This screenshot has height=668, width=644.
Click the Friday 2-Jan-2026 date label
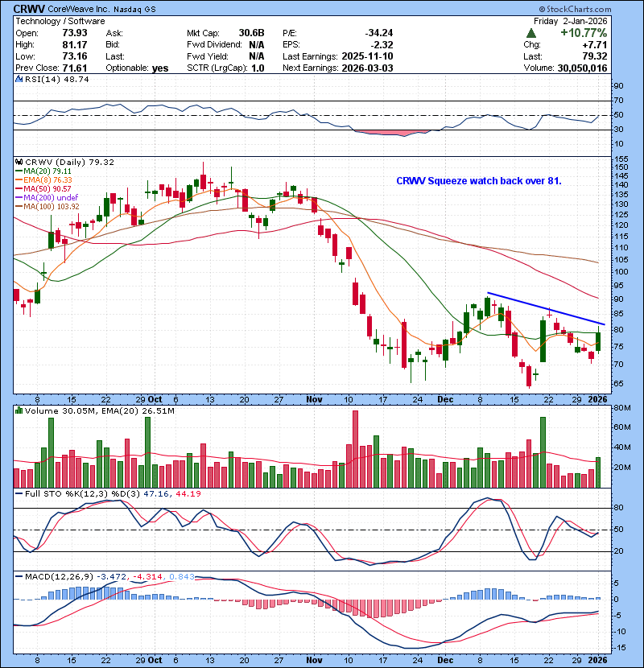(x=570, y=21)
